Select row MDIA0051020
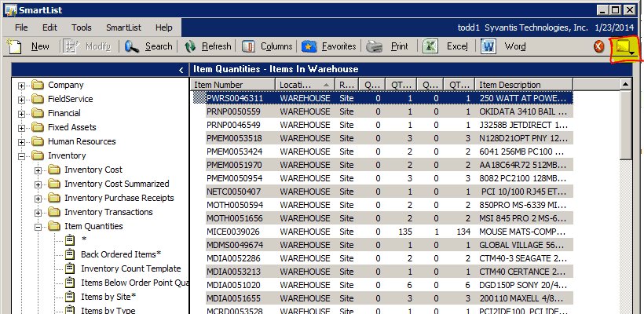 [x=390, y=285]
